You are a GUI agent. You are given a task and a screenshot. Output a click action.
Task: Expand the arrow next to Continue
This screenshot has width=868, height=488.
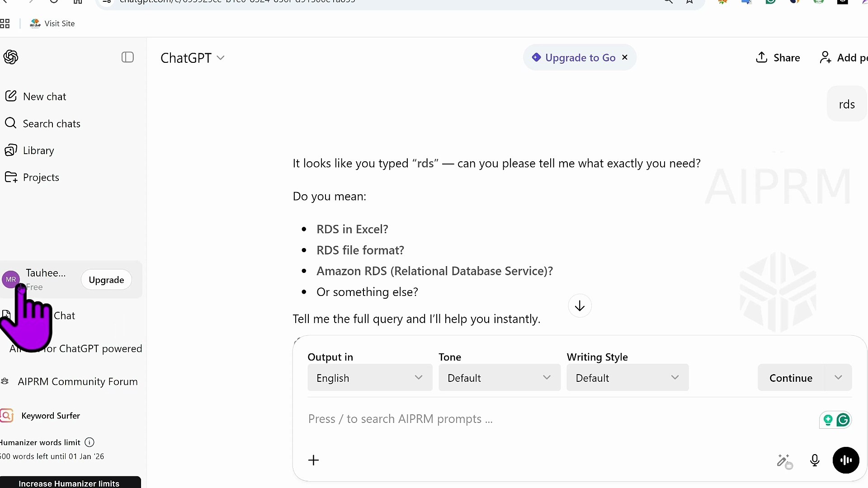click(838, 378)
